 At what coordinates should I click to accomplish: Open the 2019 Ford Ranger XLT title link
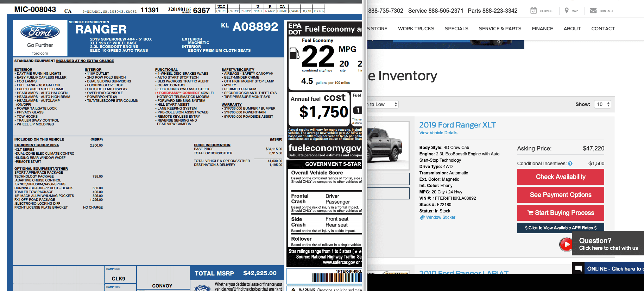click(x=457, y=125)
